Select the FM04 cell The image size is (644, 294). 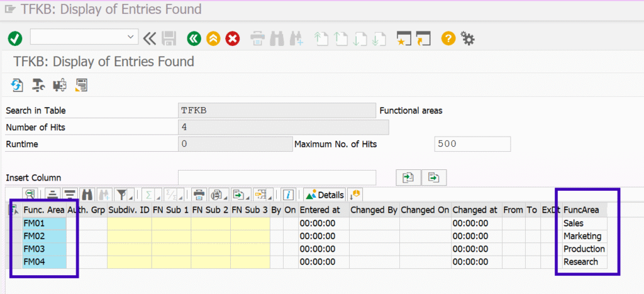pyautogui.click(x=44, y=262)
